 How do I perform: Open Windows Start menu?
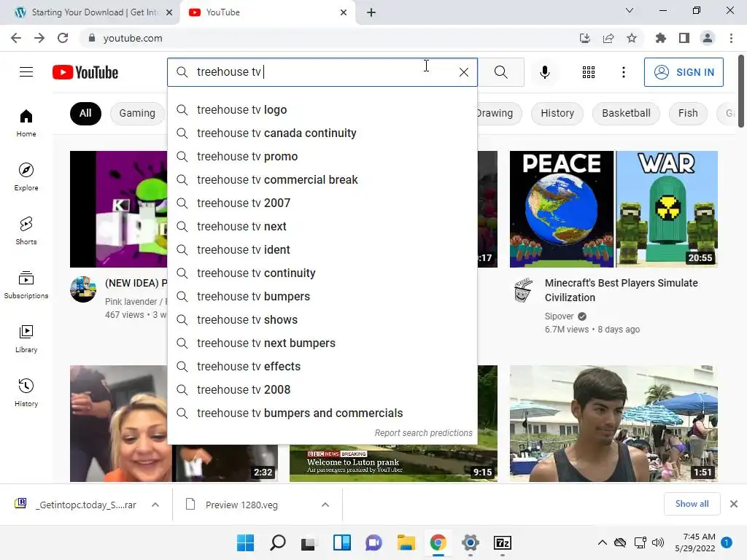[x=245, y=542]
